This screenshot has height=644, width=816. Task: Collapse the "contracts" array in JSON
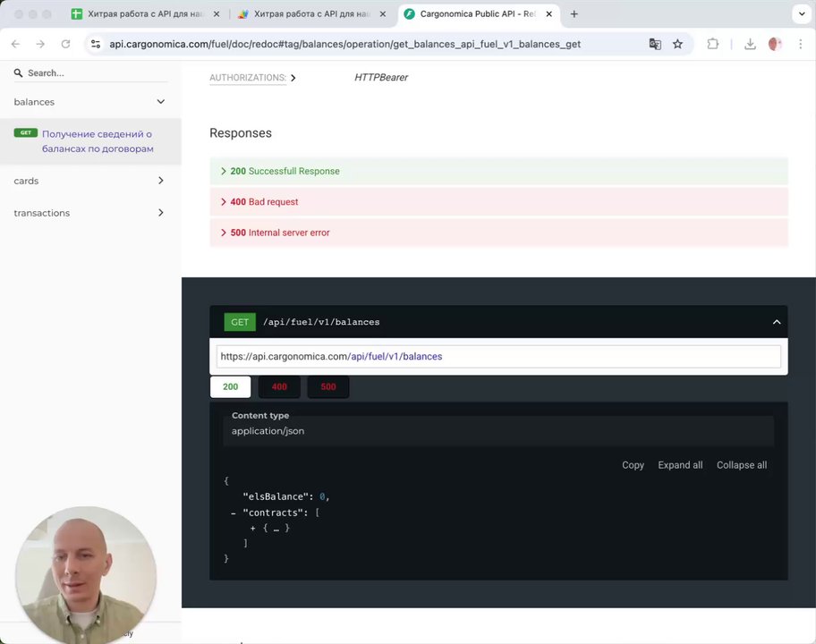coord(234,513)
